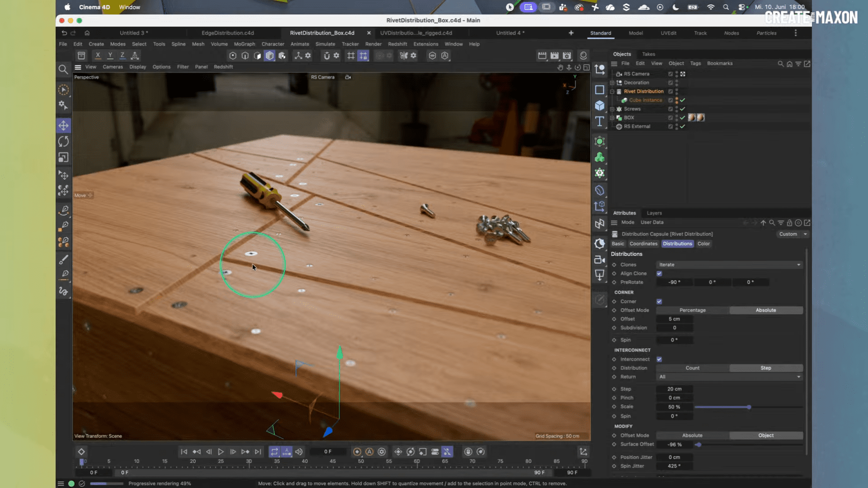The height and width of the screenshot is (488, 868).
Task: Click the Step 20 cm input field
Action: point(675,389)
